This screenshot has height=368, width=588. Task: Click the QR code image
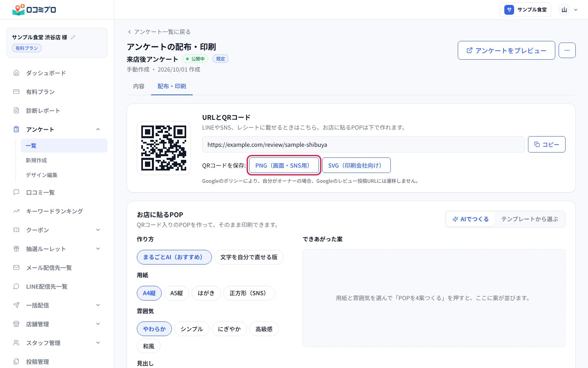164,148
